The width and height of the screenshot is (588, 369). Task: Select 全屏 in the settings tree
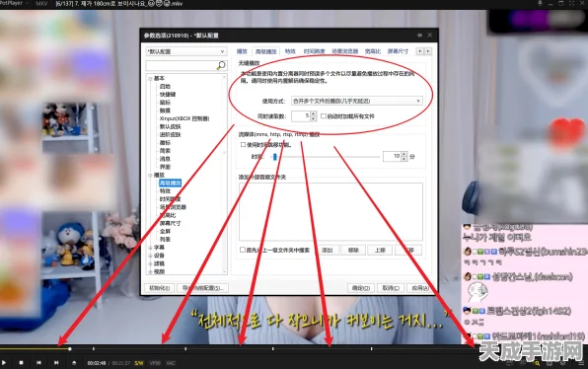[165, 232]
